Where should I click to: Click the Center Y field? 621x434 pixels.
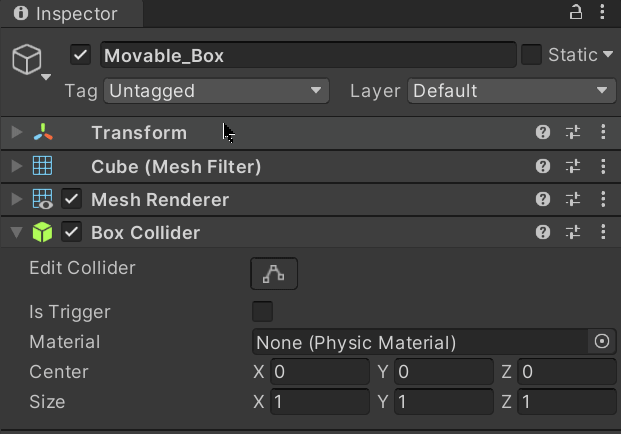(x=444, y=371)
